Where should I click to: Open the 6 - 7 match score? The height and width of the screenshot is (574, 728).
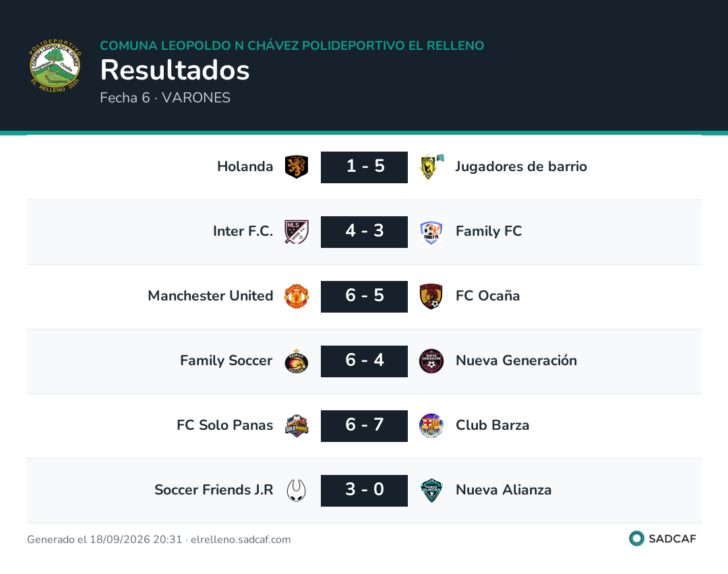click(x=365, y=426)
